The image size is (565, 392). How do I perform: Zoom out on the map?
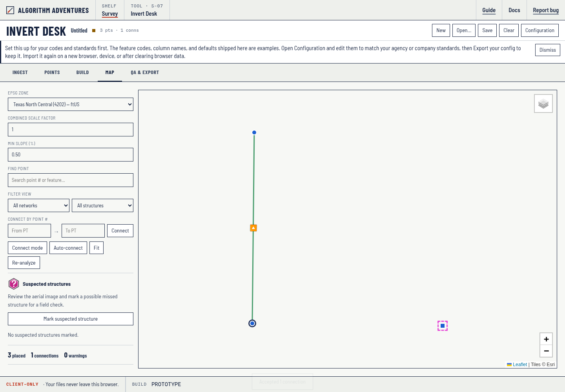[x=546, y=351]
